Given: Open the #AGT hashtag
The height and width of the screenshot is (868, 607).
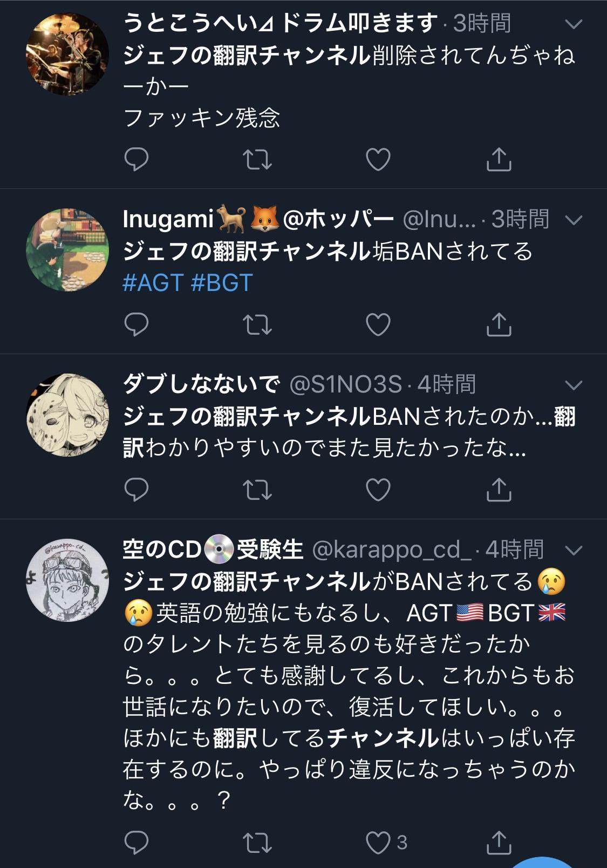Looking at the screenshot, I should [153, 283].
